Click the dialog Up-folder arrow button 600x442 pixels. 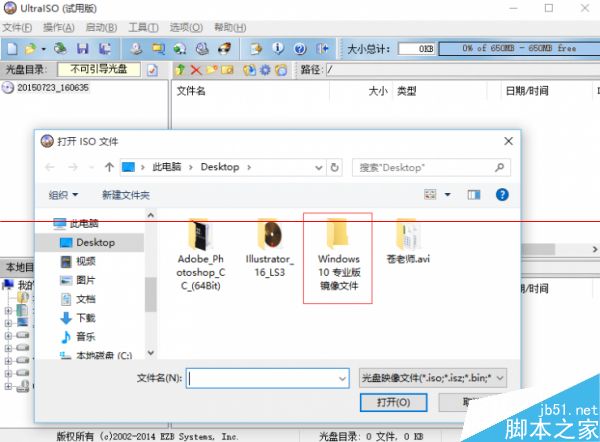[x=109, y=167]
